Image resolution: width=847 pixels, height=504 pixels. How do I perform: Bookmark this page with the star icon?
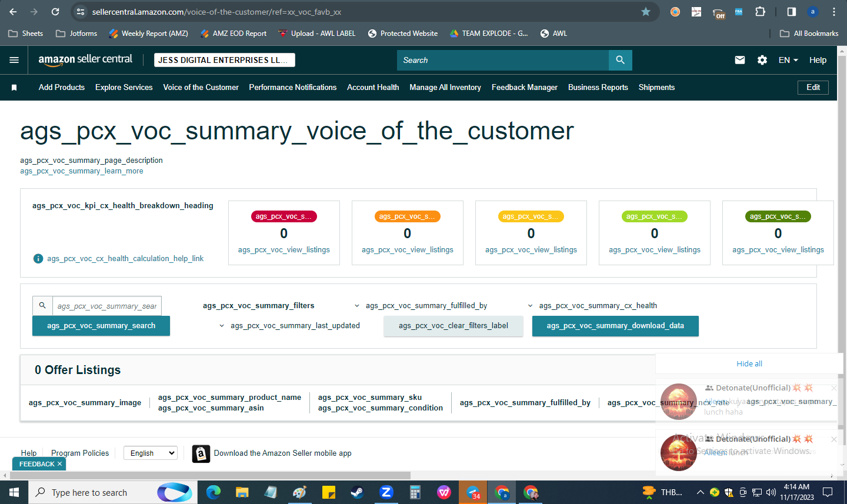point(646,12)
